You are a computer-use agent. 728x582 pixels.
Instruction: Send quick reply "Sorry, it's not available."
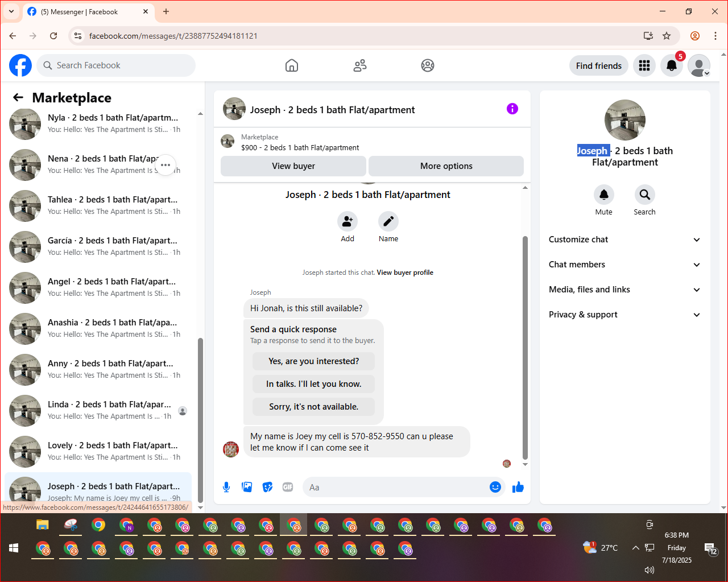pyautogui.click(x=313, y=407)
